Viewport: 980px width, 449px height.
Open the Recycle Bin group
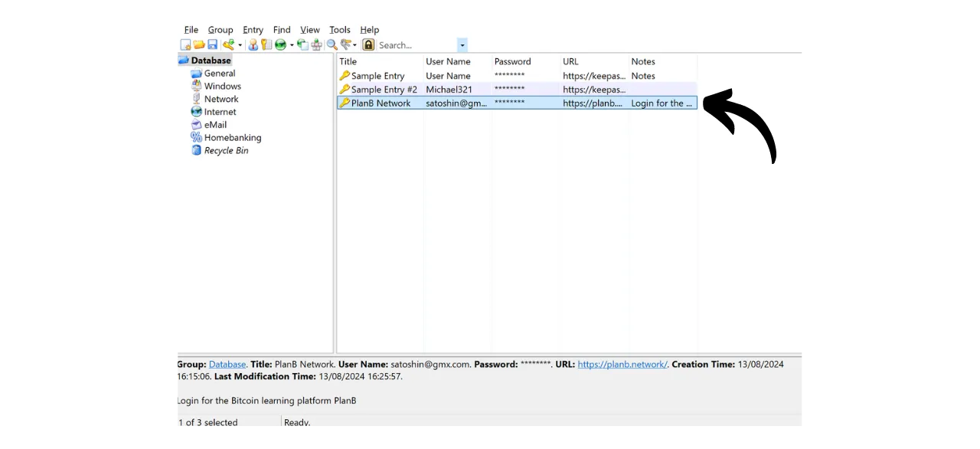226,150
